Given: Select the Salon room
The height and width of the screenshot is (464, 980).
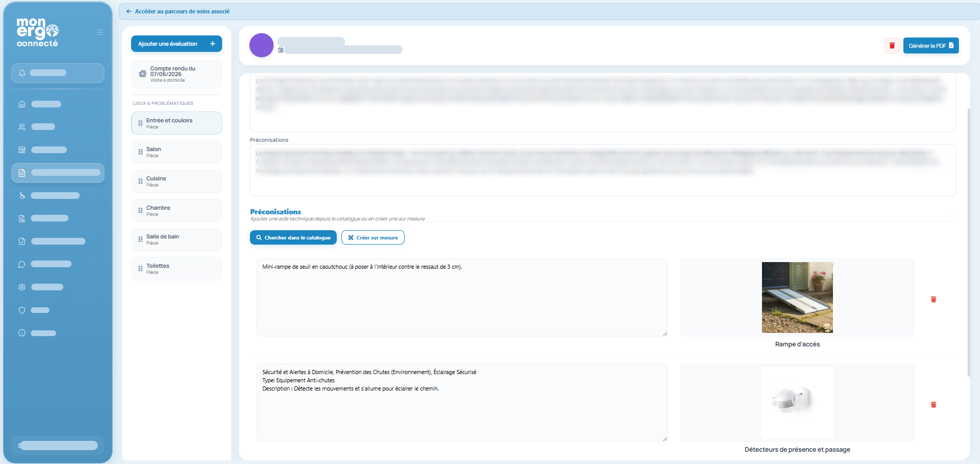Looking at the screenshot, I should click(x=176, y=152).
